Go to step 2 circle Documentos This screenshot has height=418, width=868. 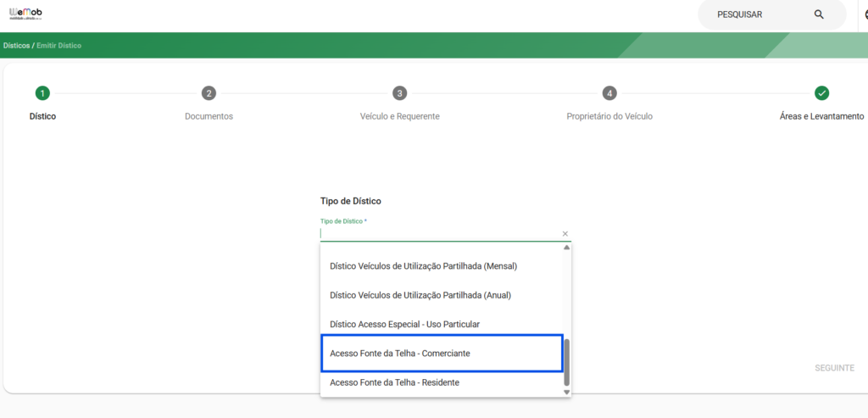209,93
